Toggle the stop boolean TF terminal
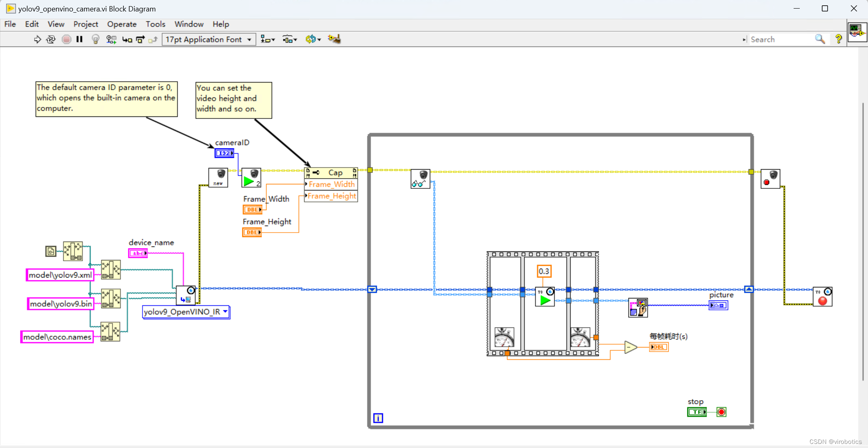 pyautogui.click(x=697, y=412)
